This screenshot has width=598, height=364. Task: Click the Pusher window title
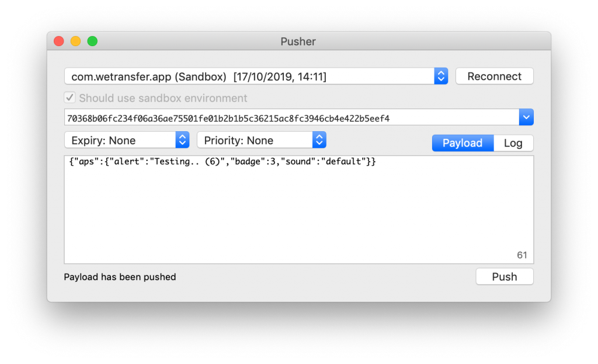[298, 41]
